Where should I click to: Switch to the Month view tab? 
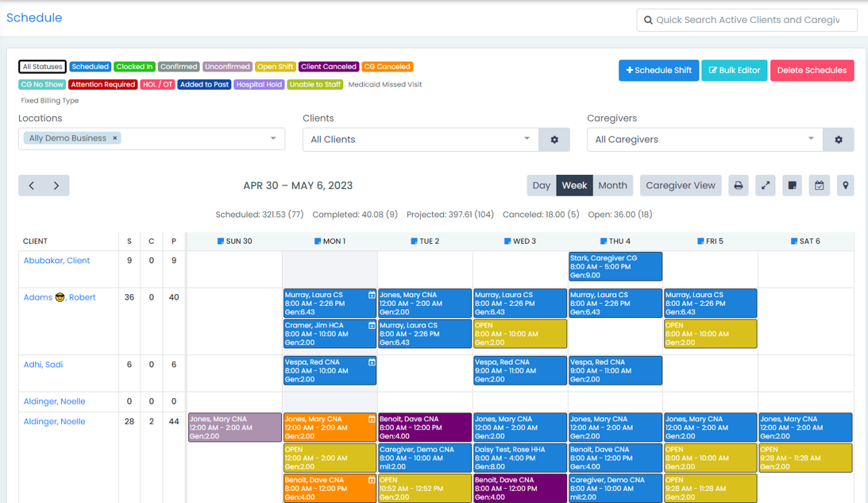click(612, 185)
